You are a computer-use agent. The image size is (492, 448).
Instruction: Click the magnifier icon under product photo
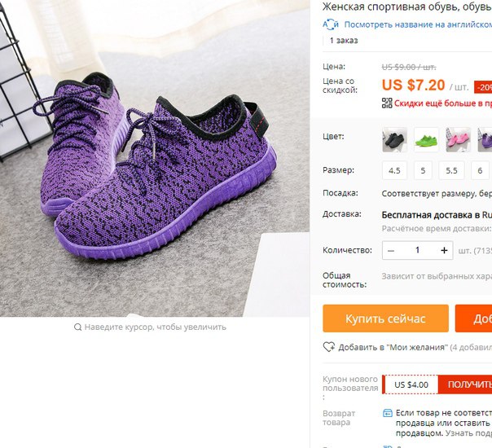(x=77, y=327)
